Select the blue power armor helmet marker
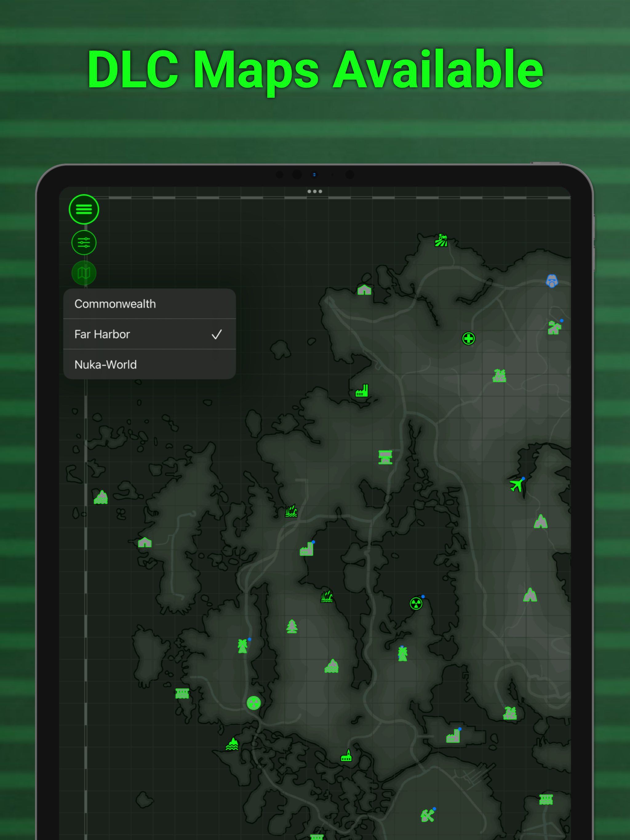Image resolution: width=630 pixels, height=840 pixels. [x=552, y=281]
